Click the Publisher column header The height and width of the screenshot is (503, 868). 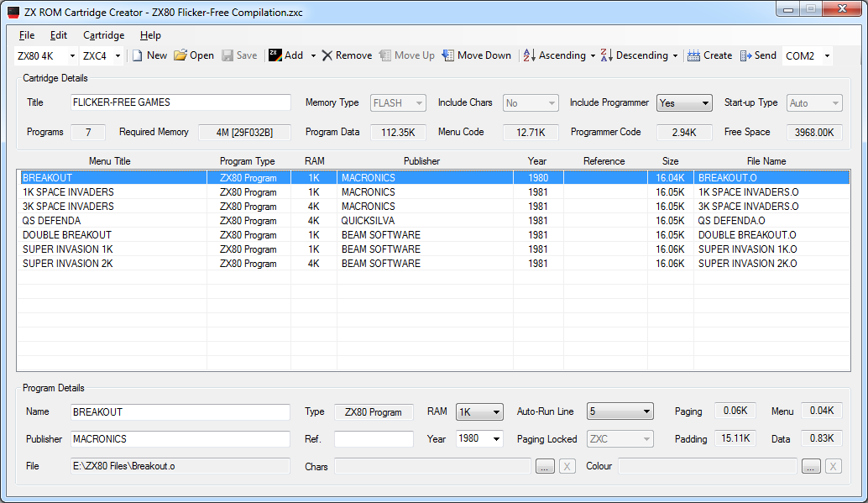pos(421,161)
